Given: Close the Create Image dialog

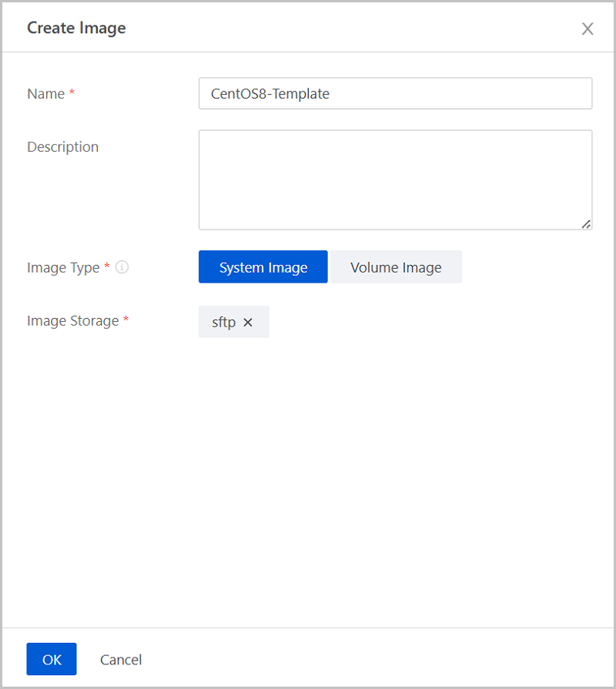Looking at the screenshot, I should (x=588, y=29).
